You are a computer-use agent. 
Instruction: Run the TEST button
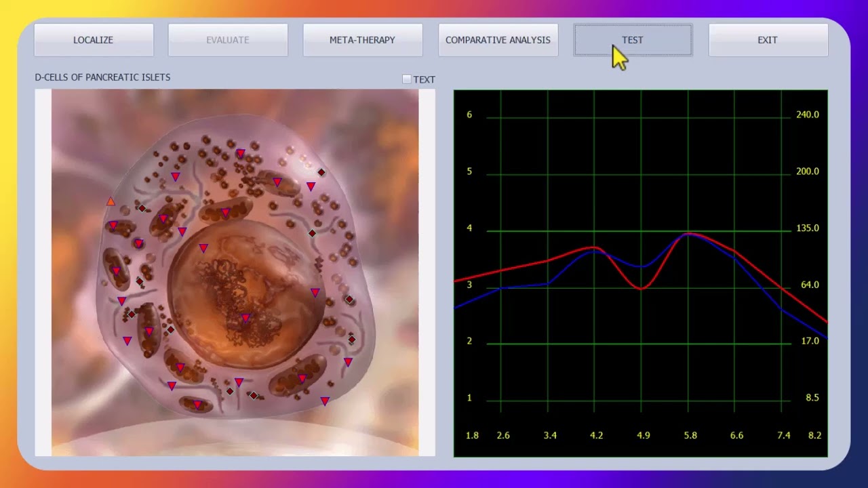(x=633, y=40)
